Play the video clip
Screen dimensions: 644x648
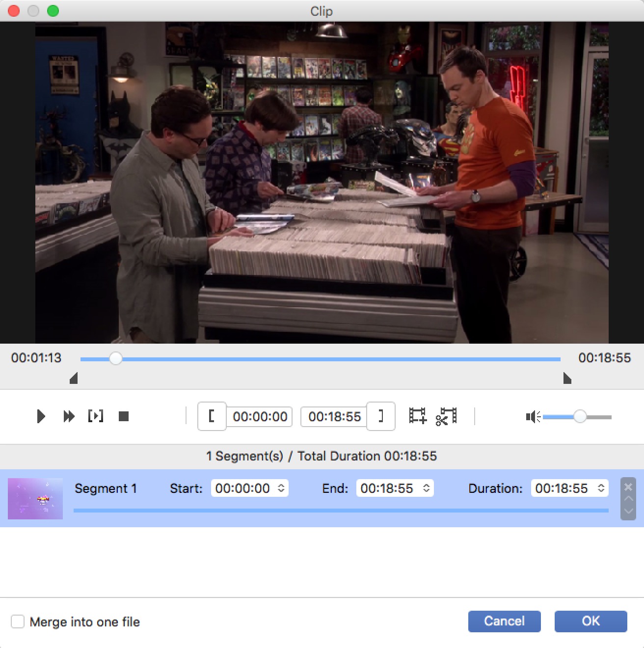tap(41, 417)
